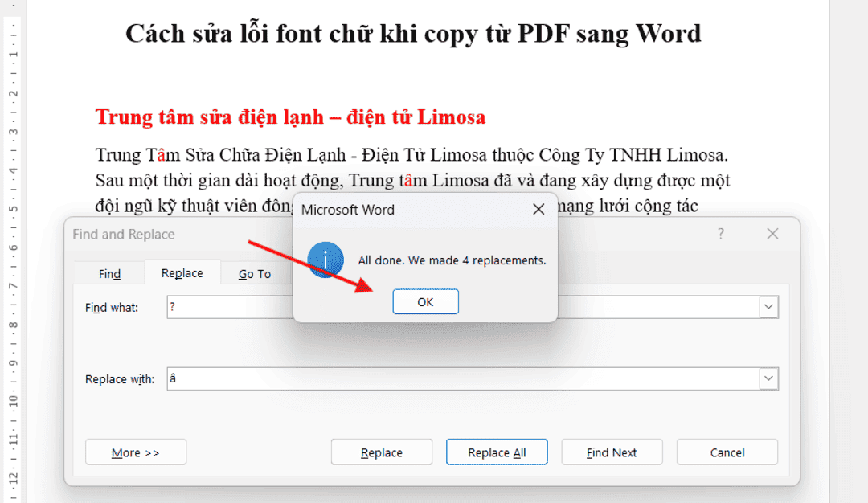Close the Find and Replace dialog
The height and width of the screenshot is (503, 868).
coord(772,234)
